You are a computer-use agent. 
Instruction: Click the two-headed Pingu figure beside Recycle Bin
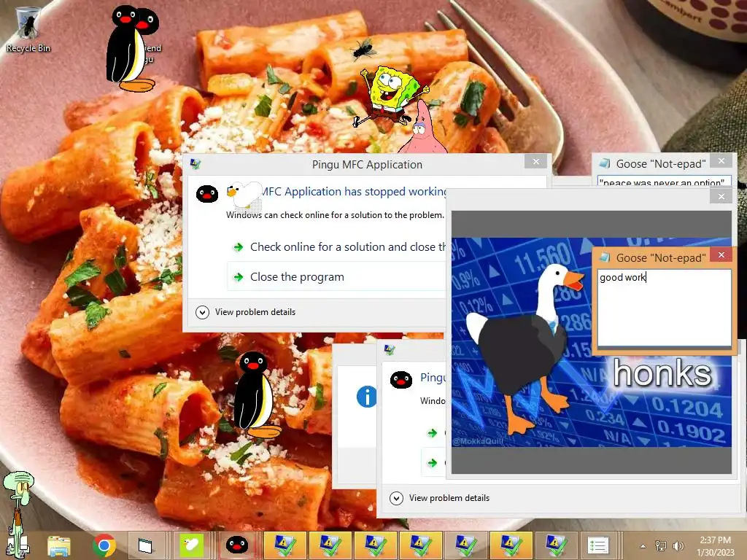pyautogui.click(x=131, y=49)
